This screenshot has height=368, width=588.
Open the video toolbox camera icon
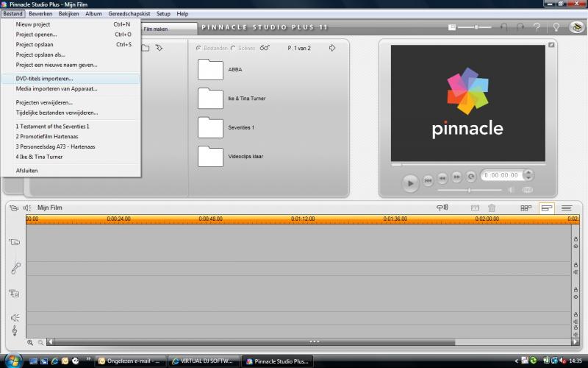click(x=14, y=208)
